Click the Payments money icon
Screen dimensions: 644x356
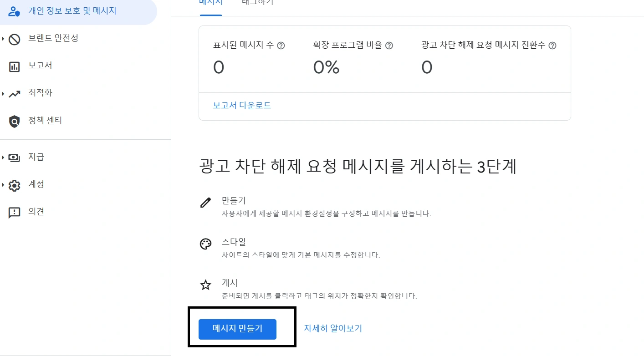point(15,158)
